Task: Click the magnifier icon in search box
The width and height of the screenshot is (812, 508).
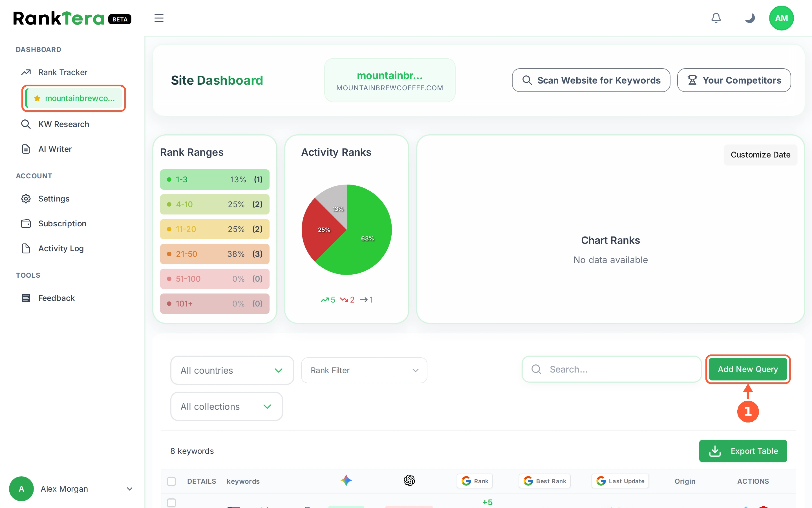Action: pos(536,369)
